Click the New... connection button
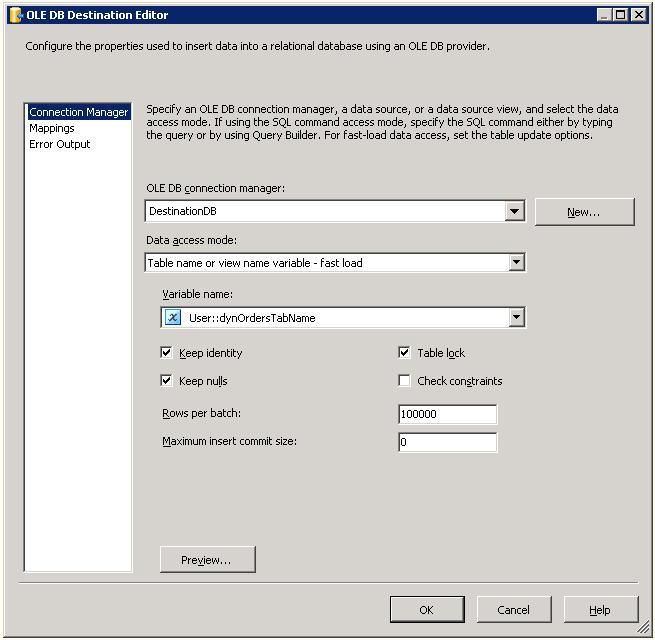655x640 pixels. coord(584,212)
